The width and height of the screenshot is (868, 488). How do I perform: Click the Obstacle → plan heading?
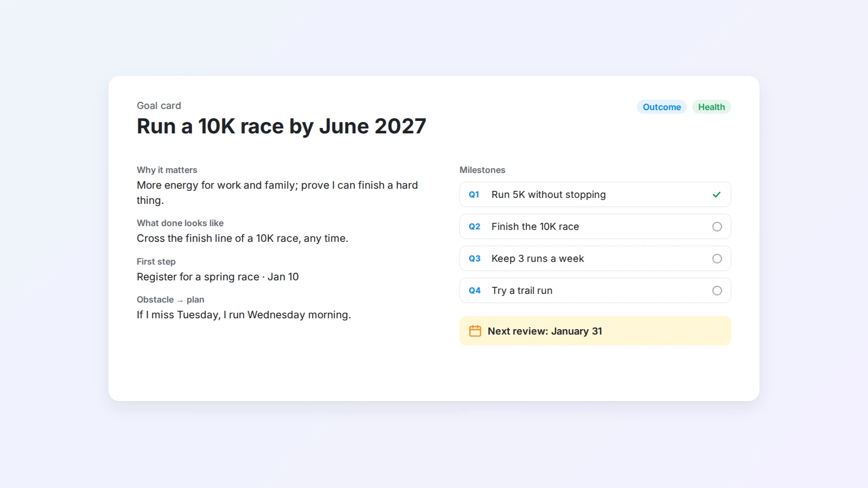pos(170,299)
